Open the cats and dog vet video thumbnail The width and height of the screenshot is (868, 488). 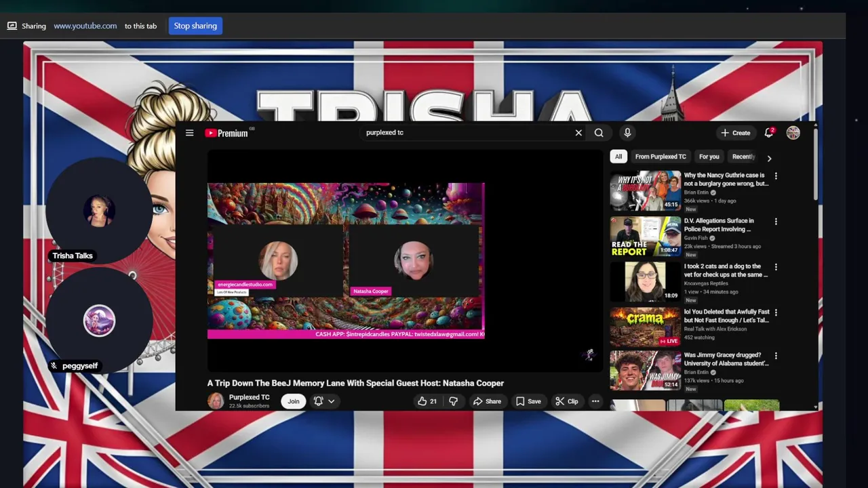pyautogui.click(x=645, y=281)
